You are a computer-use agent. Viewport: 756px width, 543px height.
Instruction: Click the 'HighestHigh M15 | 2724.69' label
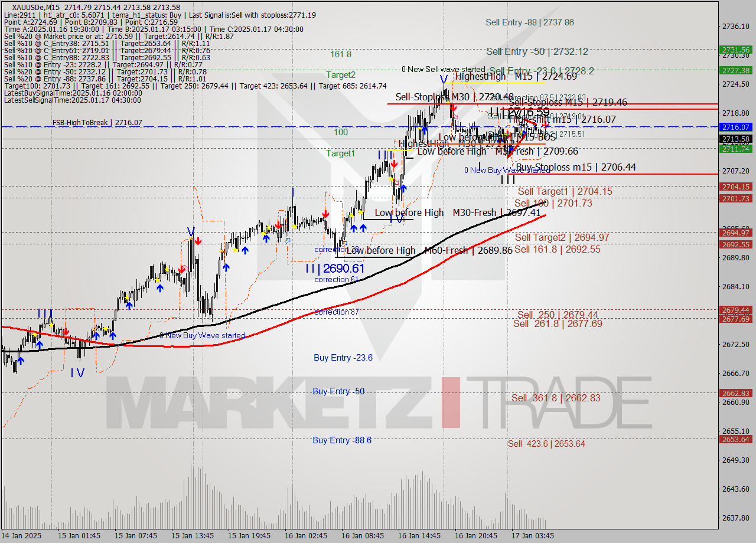click(516, 76)
